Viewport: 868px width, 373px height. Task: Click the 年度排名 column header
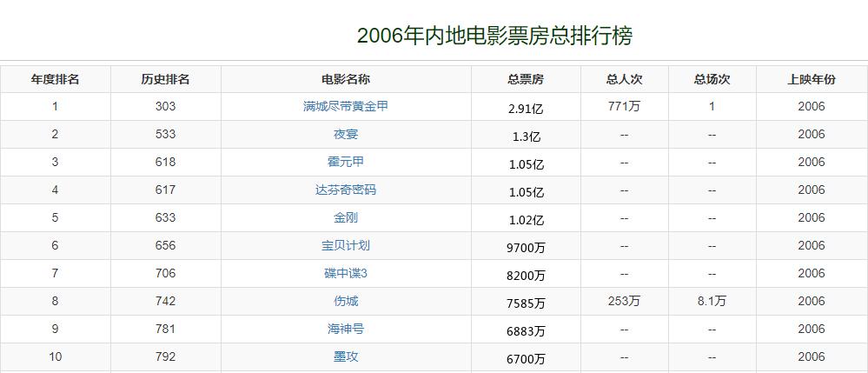click(x=55, y=79)
